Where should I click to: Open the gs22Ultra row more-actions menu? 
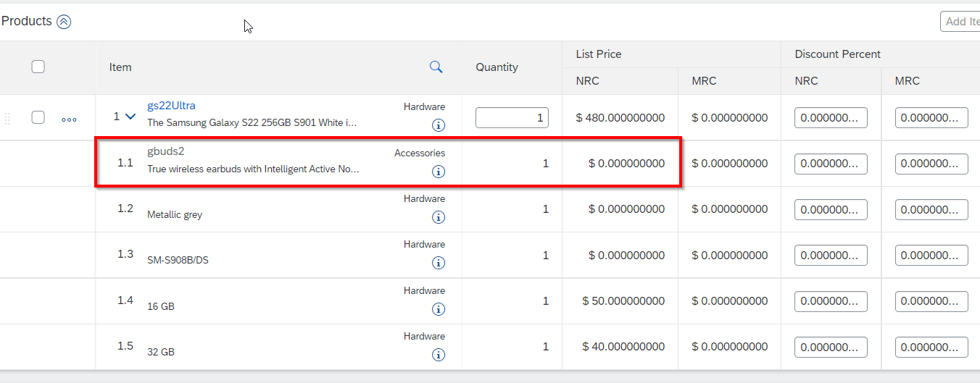pos(69,119)
